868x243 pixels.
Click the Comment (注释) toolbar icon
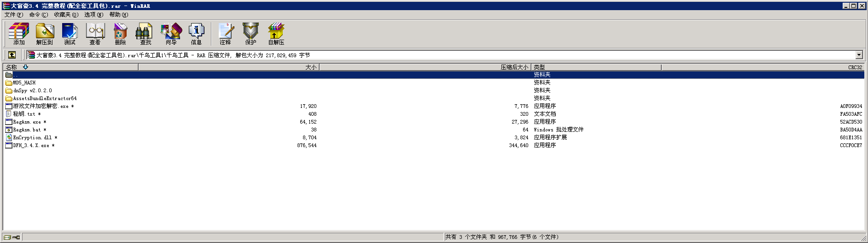226,34
